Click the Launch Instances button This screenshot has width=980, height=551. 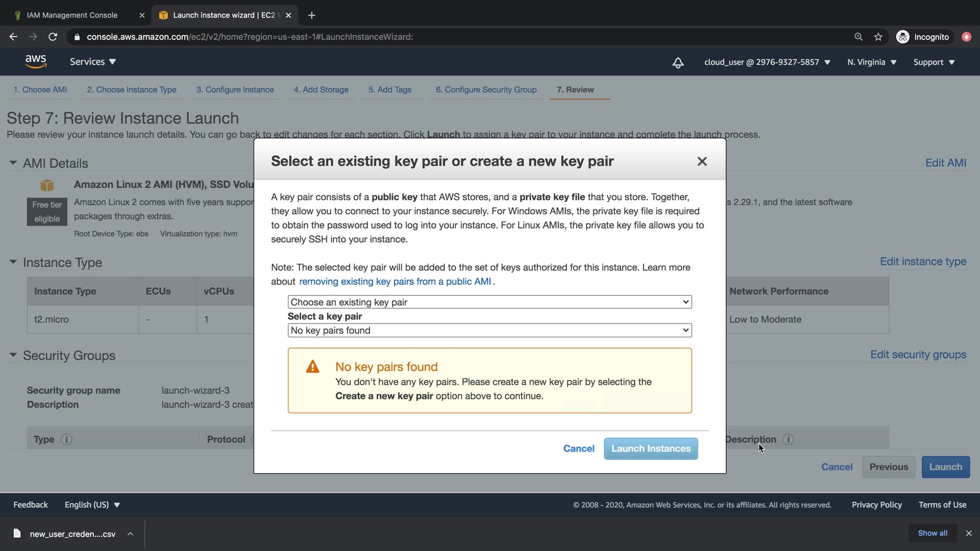pyautogui.click(x=651, y=448)
